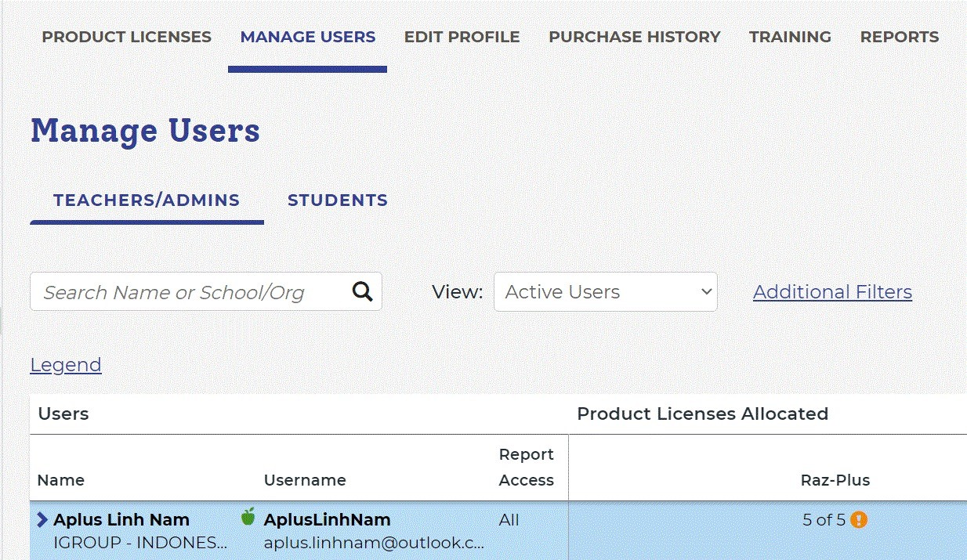Select the Manage Users tab
The height and width of the screenshot is (560, 967).
point(307,37)
